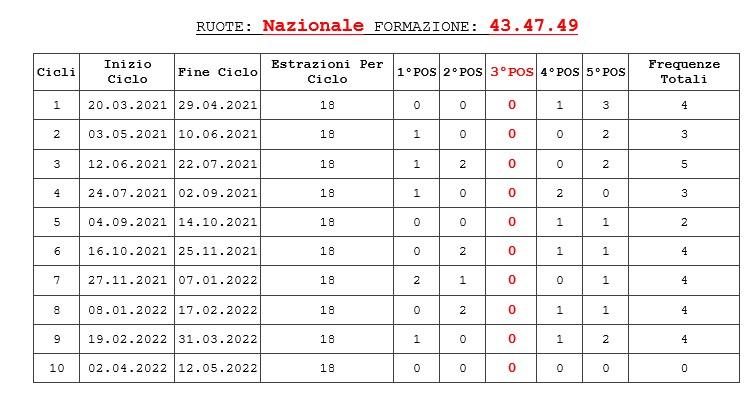Screen dimensions: 755x403
Task: Click the 2°POS column header
Action: pyautogui.click(x=463, y=72)
